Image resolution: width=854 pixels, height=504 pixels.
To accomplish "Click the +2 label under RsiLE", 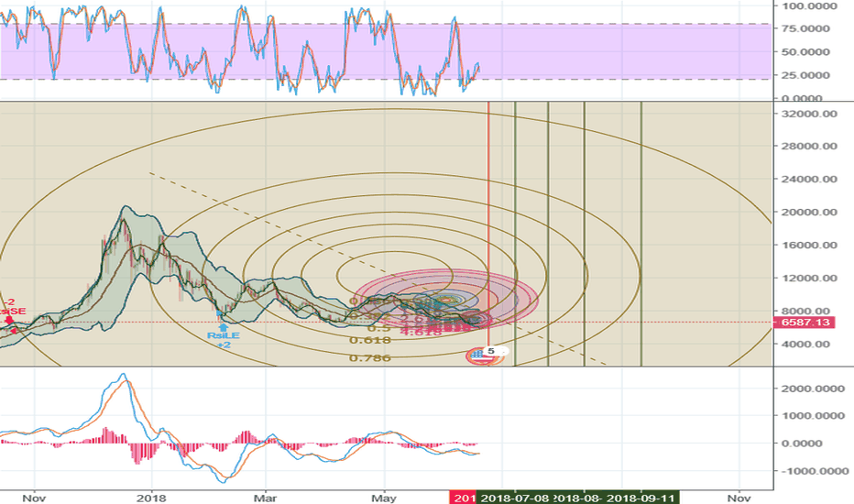I will click(224, 345).
